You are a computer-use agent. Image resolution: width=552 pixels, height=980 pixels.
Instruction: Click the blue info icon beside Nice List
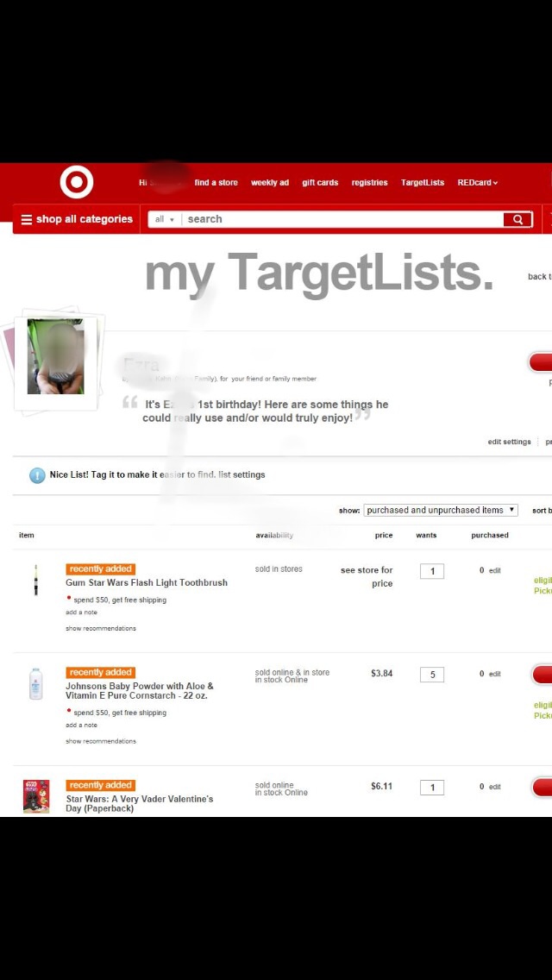(37, 475)
